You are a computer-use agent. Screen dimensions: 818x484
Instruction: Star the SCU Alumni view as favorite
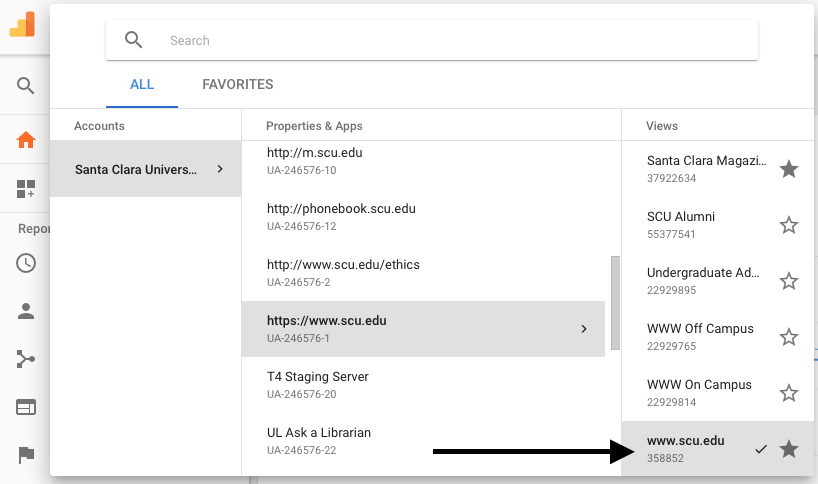click(x=789, y=225)
